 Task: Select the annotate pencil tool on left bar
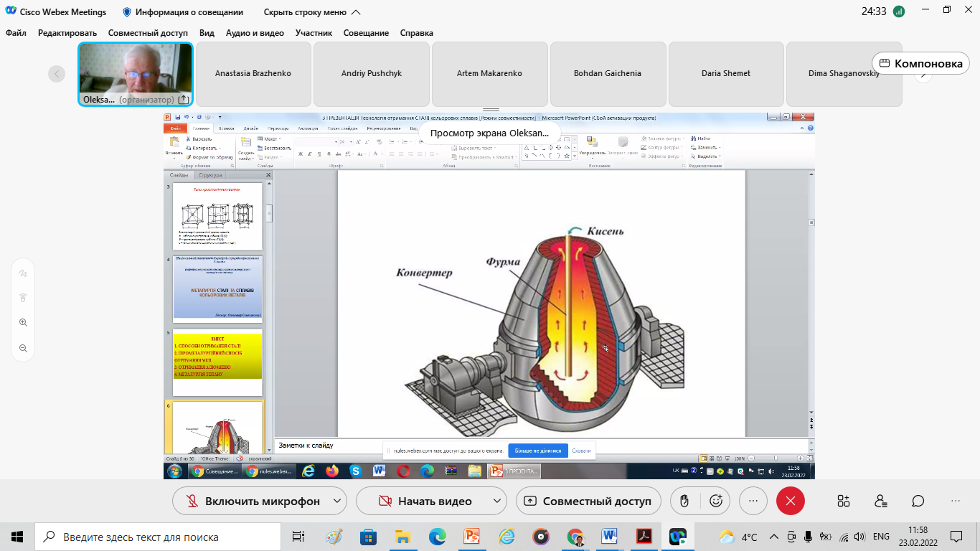pyautogui.click(x=23, y=273)
